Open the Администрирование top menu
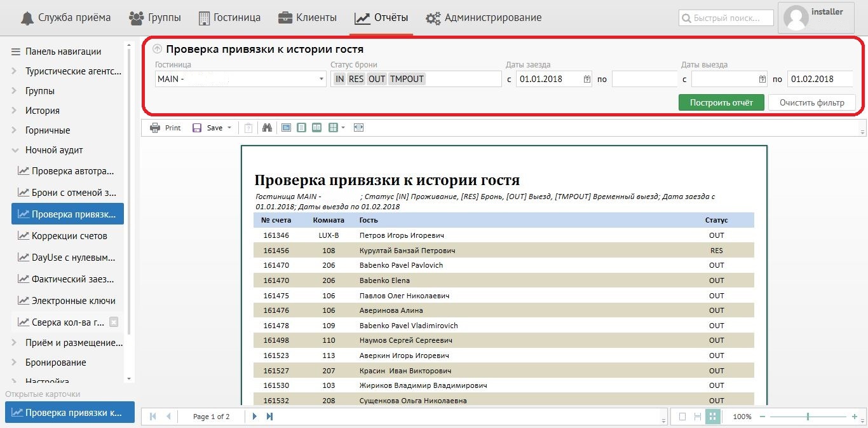The width and height of the screenshot is (868, 428). [484, 18]
